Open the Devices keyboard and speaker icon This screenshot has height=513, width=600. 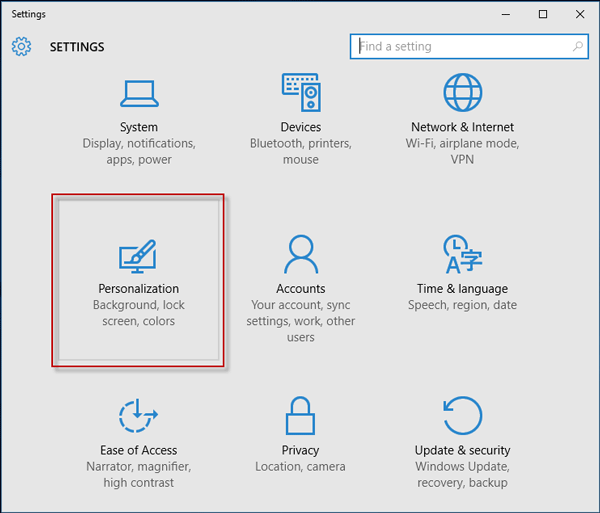(x=301, y=93)
